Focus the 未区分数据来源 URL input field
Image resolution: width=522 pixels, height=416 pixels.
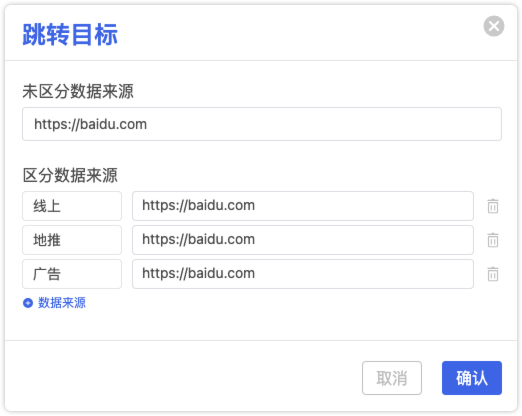(x=262, y=124)
